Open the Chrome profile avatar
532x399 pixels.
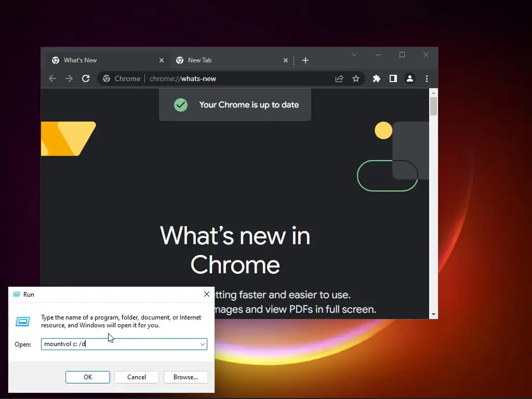coord(409,79)
